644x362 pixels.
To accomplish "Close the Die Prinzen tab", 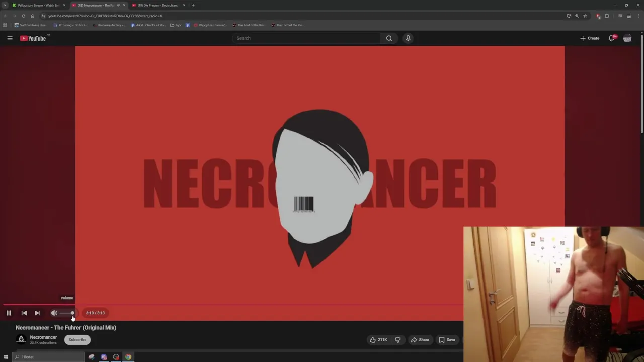I will pyautogui.click(x=184, y=5).
